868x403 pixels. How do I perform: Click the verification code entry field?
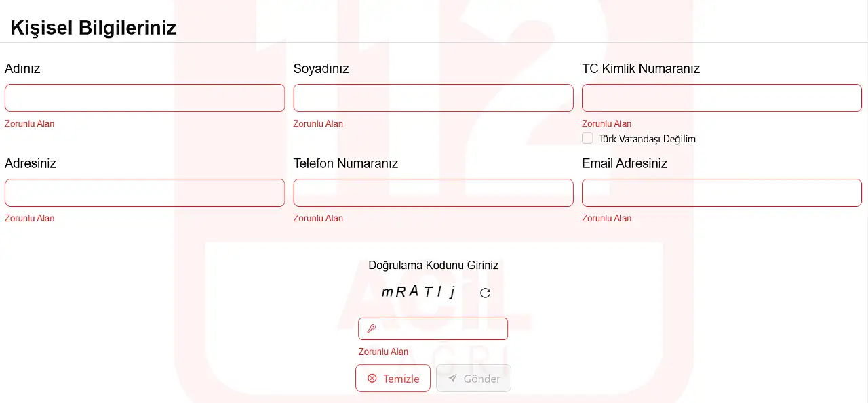point(441,328)
